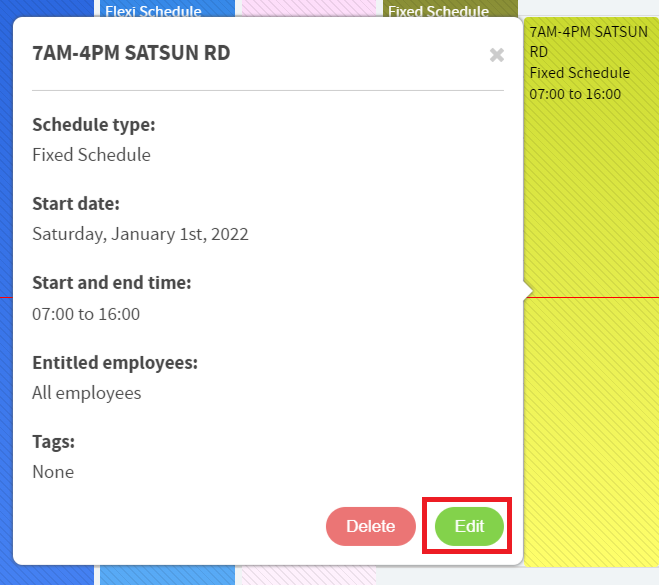
Task: Click '07:00 to 16:00' in the yellow block
Action: point(575,94)
